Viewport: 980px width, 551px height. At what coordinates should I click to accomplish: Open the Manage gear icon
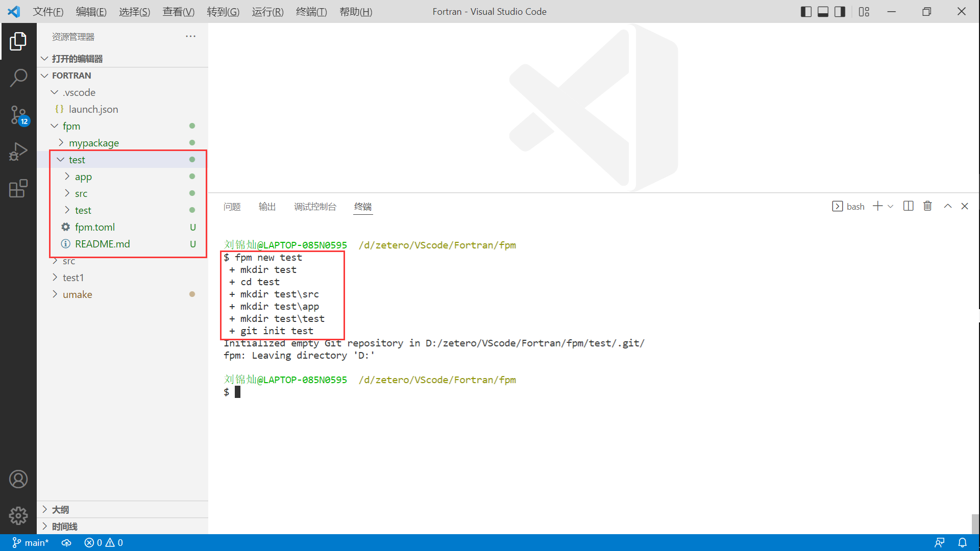18,516
